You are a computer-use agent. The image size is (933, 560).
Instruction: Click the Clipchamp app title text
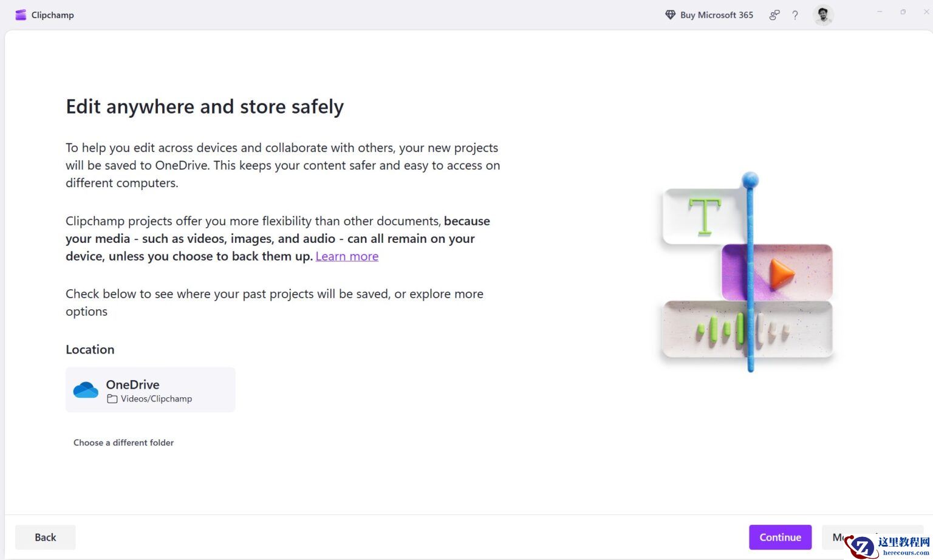pos(52,15)
